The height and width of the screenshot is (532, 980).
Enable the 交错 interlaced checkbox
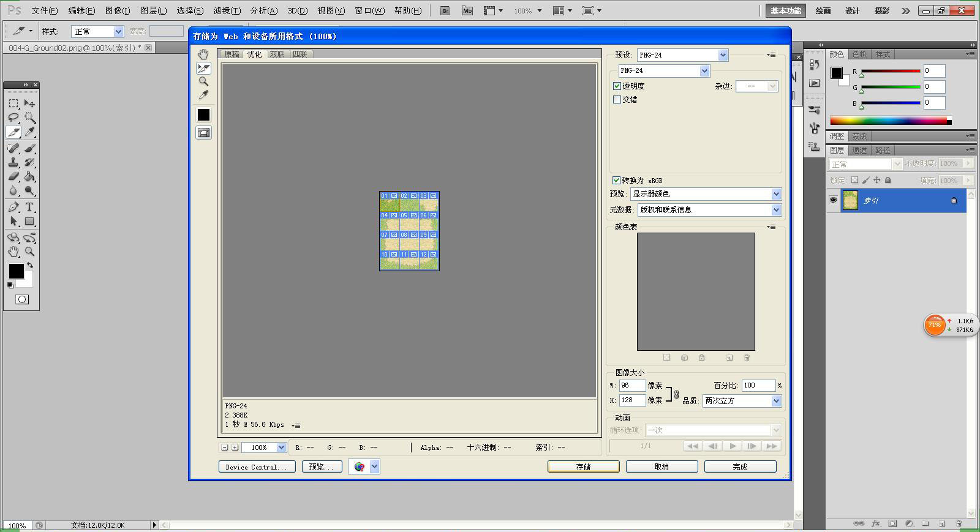[617, 99]
